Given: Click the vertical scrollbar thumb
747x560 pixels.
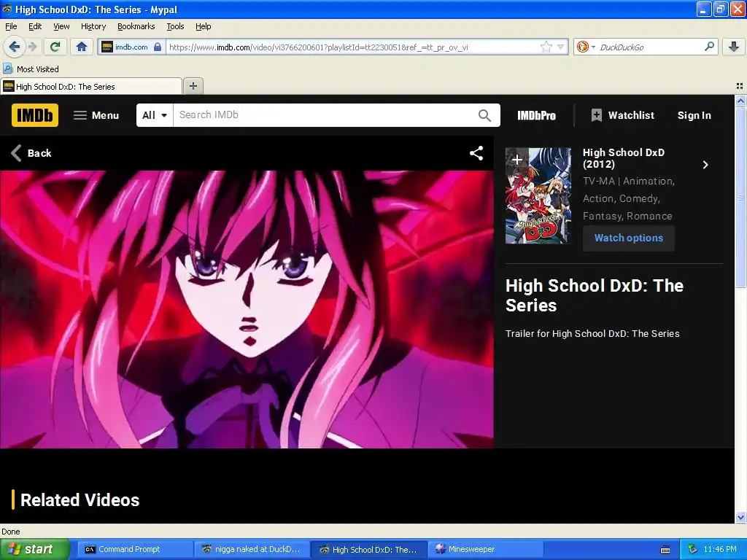Looking at the screenshot, I should coord(740,197).
